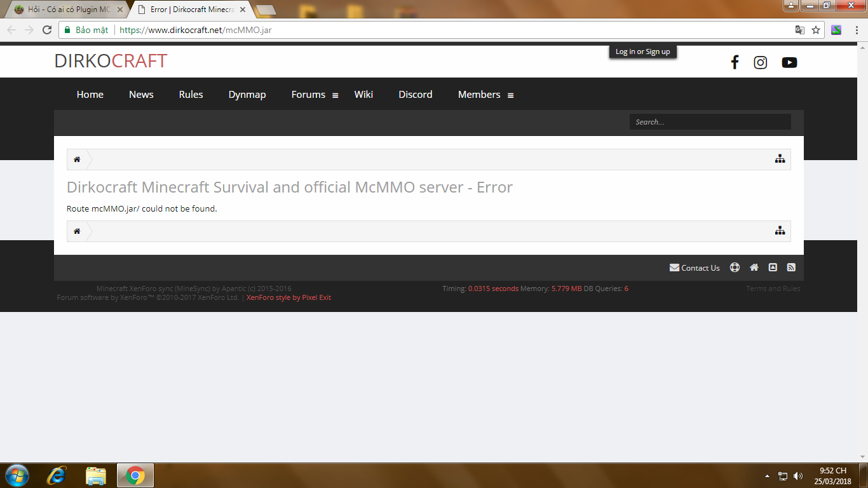Close the 'Hỏi - Có ai có Plugin' tab

coord(120,10)
